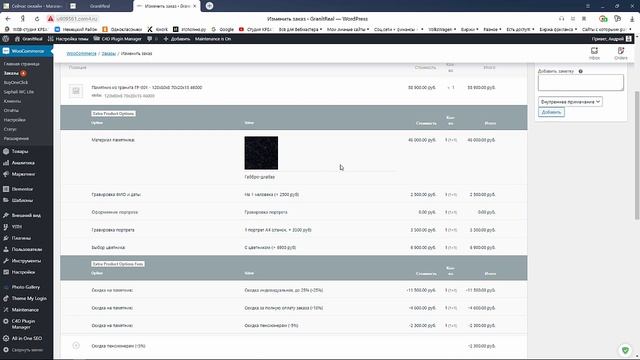This screenshot has width=640, height=360.
Task: Expand the Volkswagen bookmarks folder
Action: point(442,29)
